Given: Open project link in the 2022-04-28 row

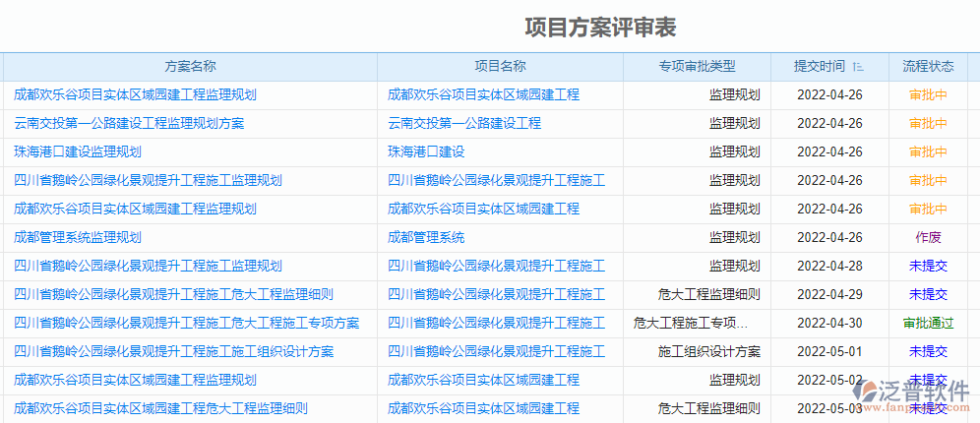Looking at the screenshot, I should coord(496,267).
